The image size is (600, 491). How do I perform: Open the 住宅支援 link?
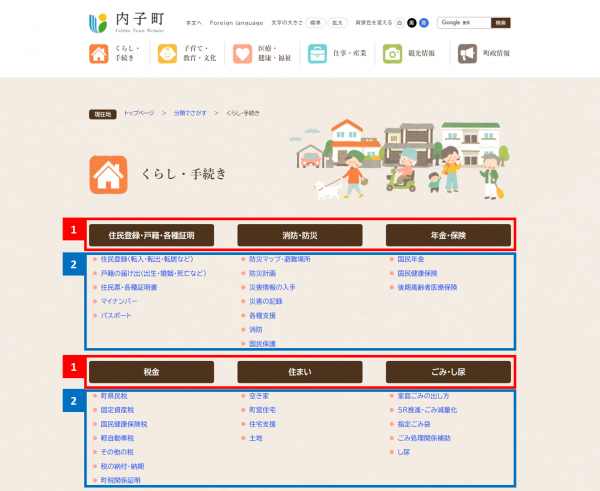[262, 424]
